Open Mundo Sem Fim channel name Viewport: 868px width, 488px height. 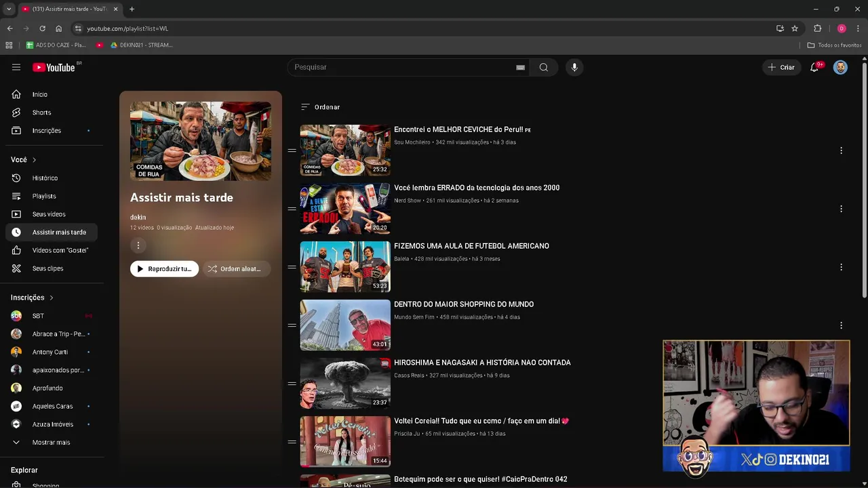coord(414,317)
